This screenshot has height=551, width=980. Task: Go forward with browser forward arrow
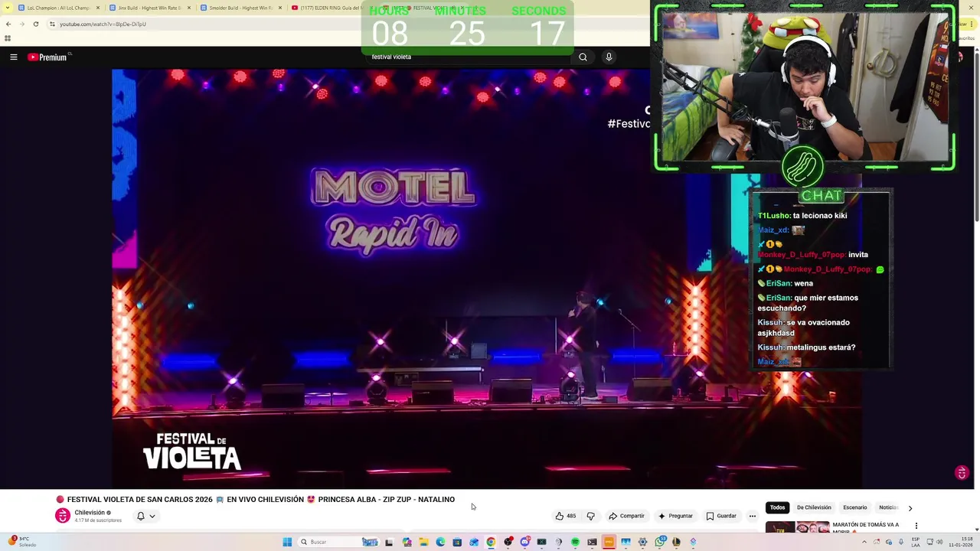(x=21, y=24)
